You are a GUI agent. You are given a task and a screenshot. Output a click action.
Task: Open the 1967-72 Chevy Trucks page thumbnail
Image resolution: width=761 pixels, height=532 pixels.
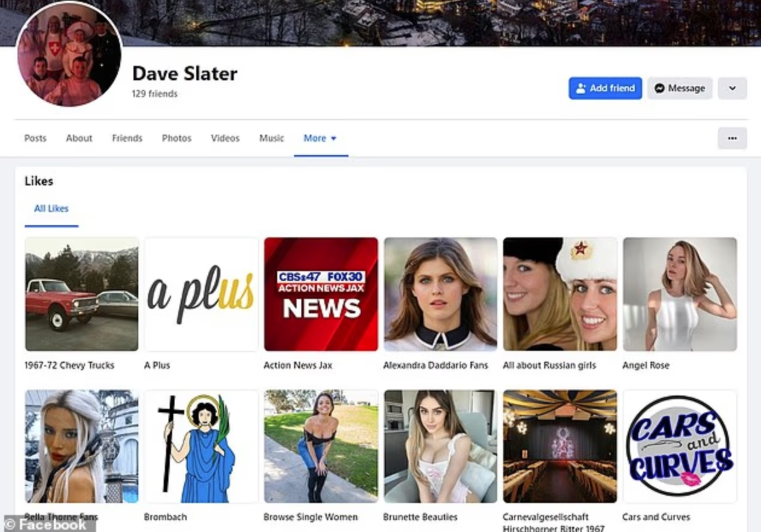(x=82, y=294)
